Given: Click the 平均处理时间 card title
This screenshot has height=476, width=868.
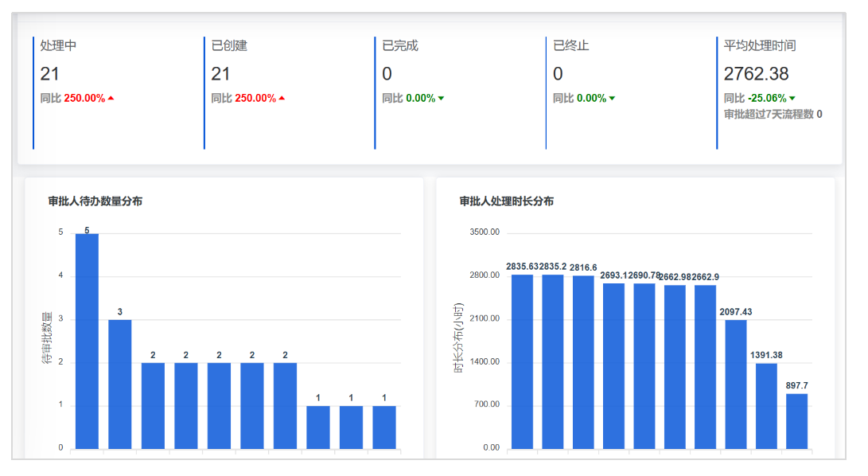Looking at the screenshot, I should click(760, 45).
